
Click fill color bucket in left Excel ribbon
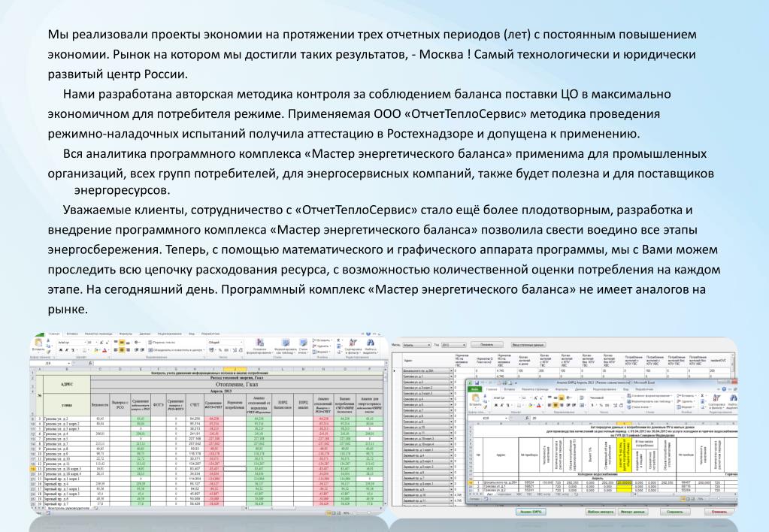(95, 350)
